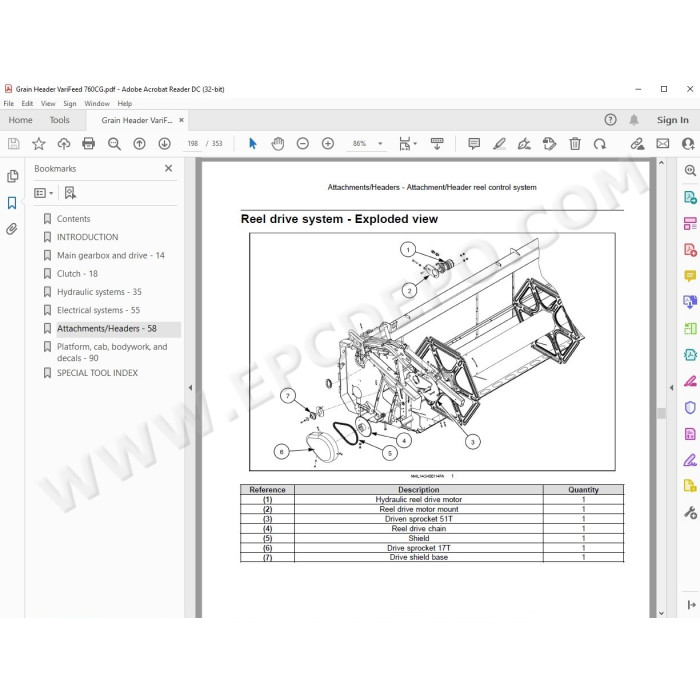Click the delete trash icon

[x=575, y=143]
